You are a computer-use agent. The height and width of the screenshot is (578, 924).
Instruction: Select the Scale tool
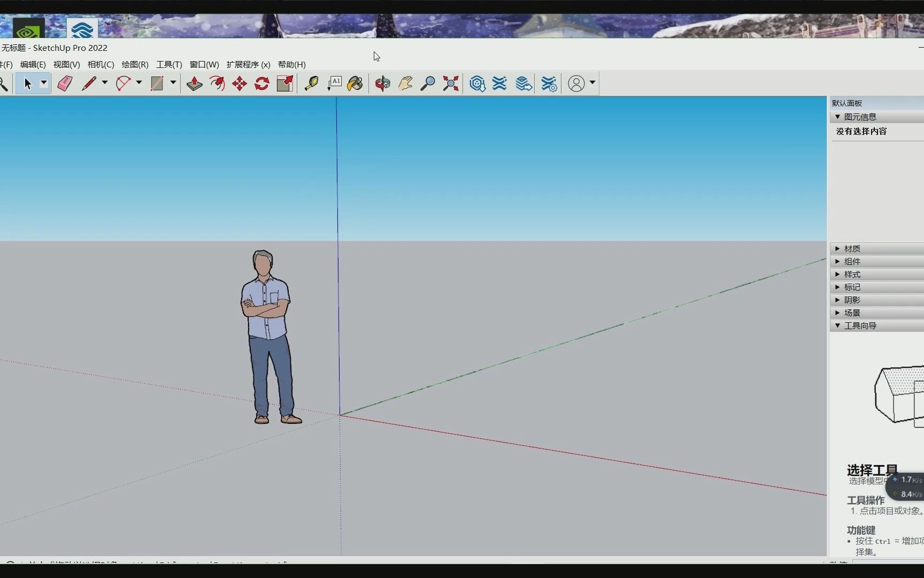[x=285, y=83]
